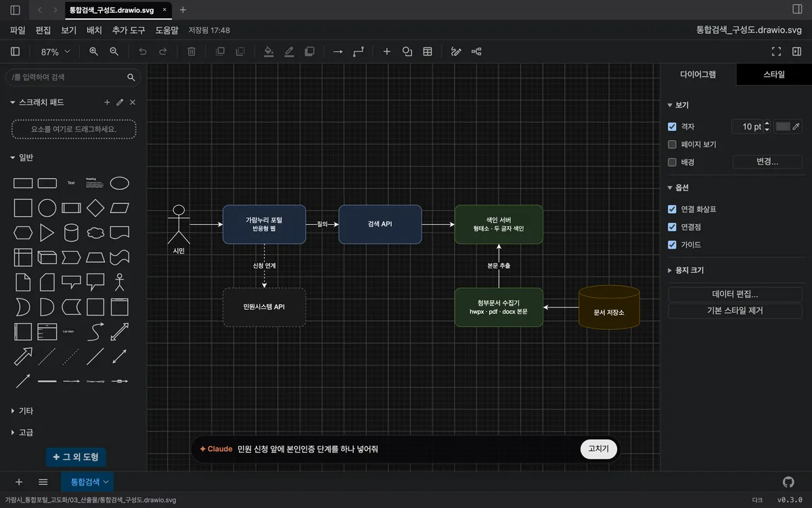Expand the 기타 shapes section
Viewport: 812px width, 508px height.
pos(22,410)
